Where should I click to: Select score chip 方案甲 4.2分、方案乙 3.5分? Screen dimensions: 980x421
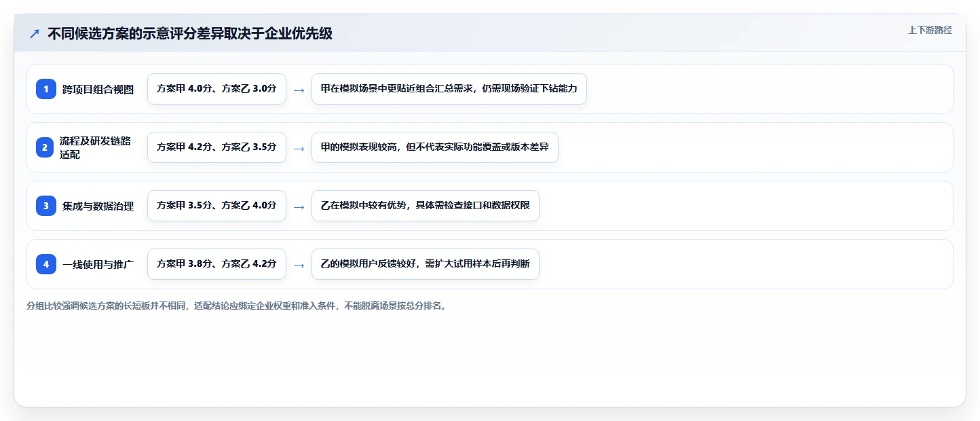point(216,147)
